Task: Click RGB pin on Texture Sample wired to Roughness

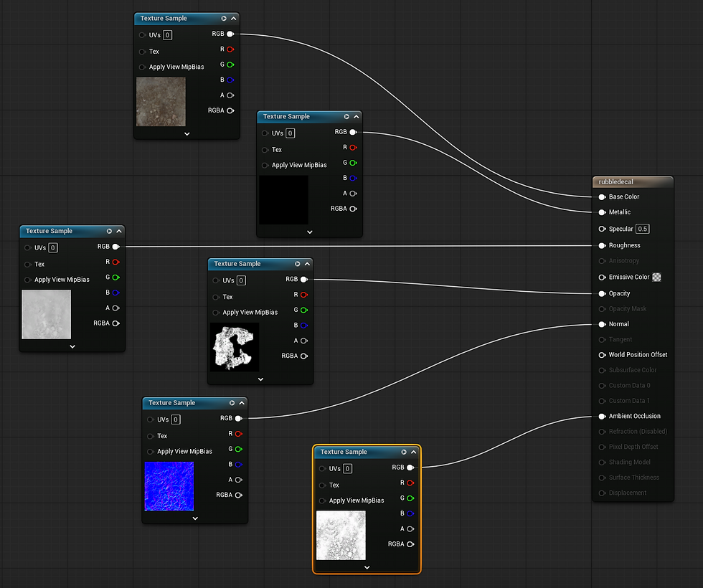Action: (x=115, y=247)
